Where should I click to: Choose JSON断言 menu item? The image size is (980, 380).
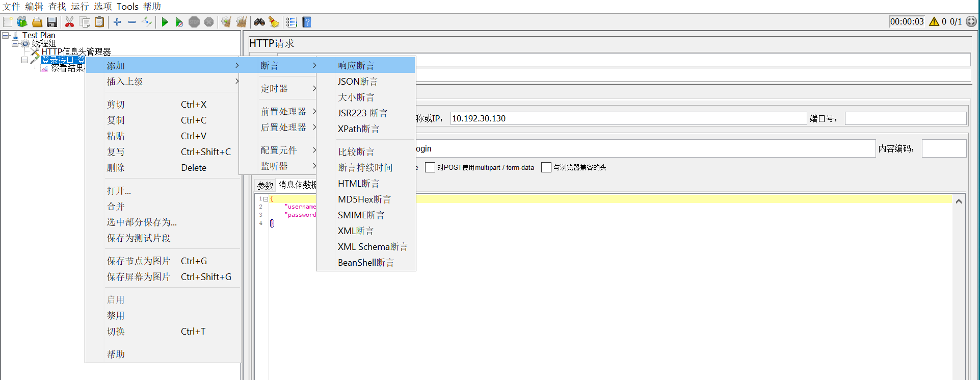click(x=366, y=81)
